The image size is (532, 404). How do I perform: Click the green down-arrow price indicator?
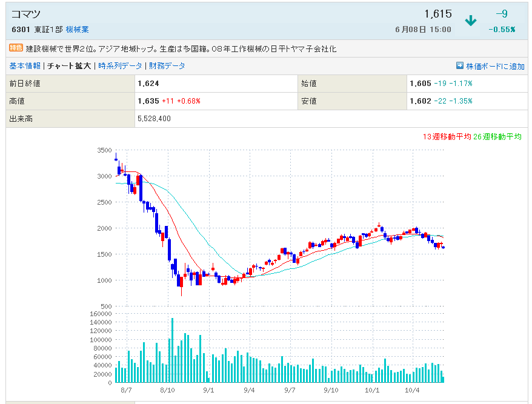pos(471,21)
